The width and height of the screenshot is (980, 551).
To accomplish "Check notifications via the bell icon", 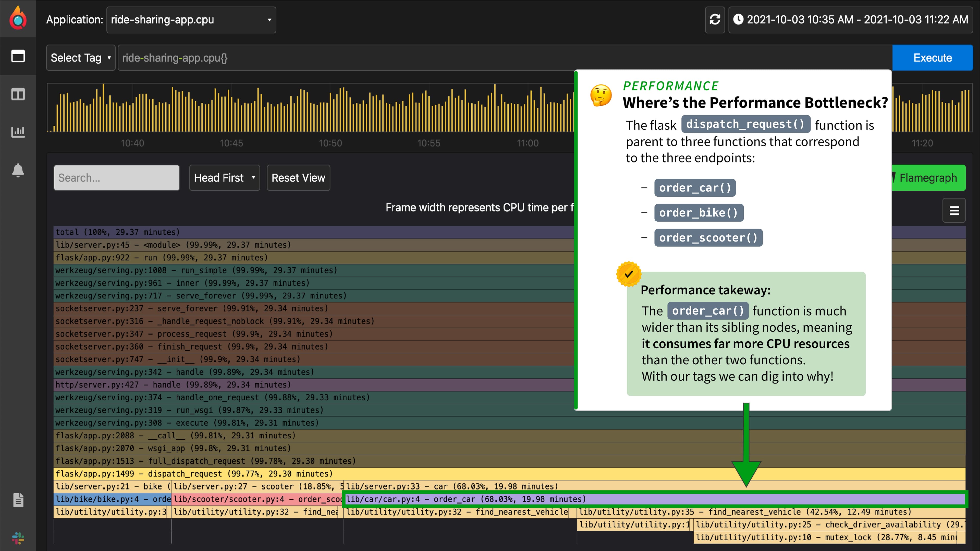I will (18, 170).
